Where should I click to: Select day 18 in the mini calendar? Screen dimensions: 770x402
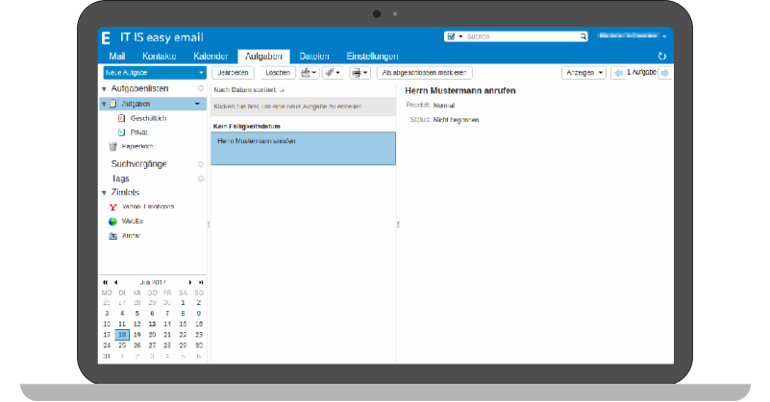[122, 334]
